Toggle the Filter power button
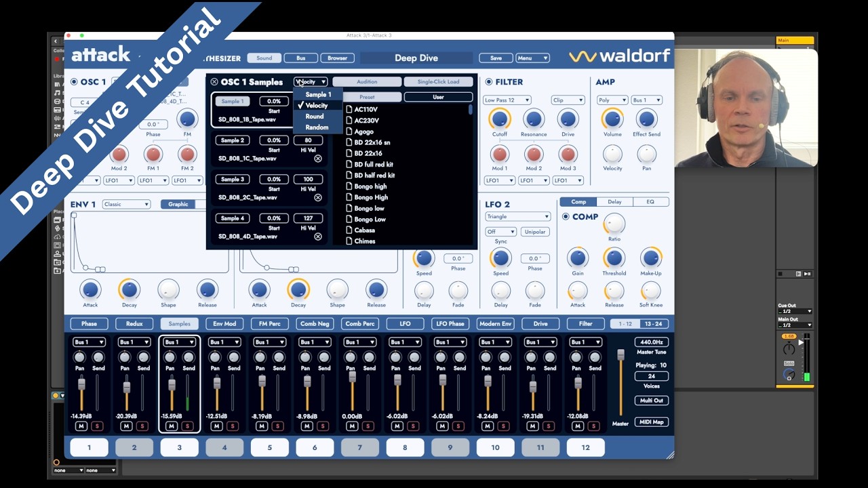 click(489, 82)
